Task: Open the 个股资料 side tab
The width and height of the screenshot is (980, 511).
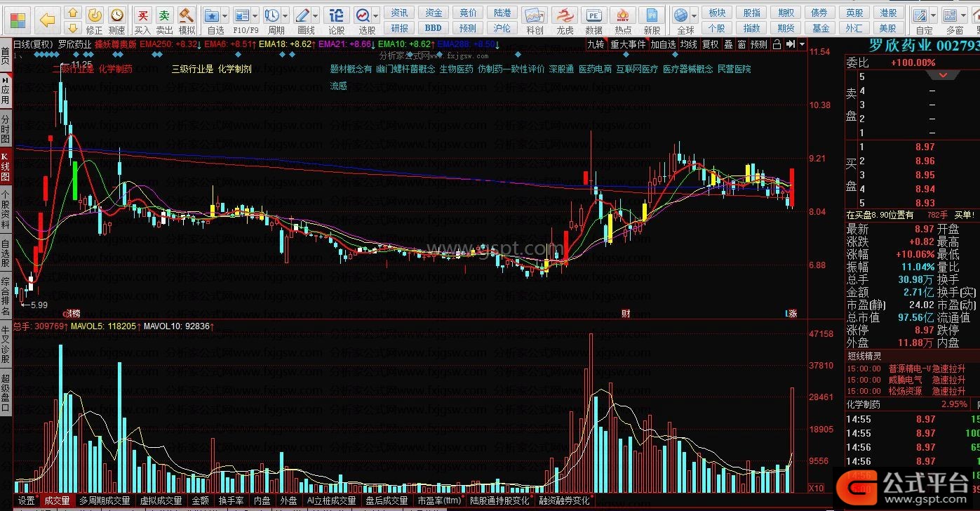Action: [x=6, y=210]
